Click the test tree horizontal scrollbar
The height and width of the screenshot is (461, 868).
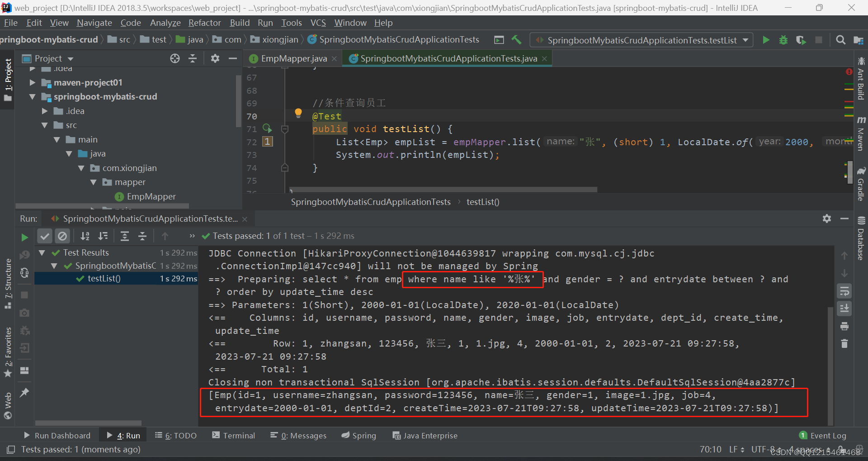pos(88,423)
